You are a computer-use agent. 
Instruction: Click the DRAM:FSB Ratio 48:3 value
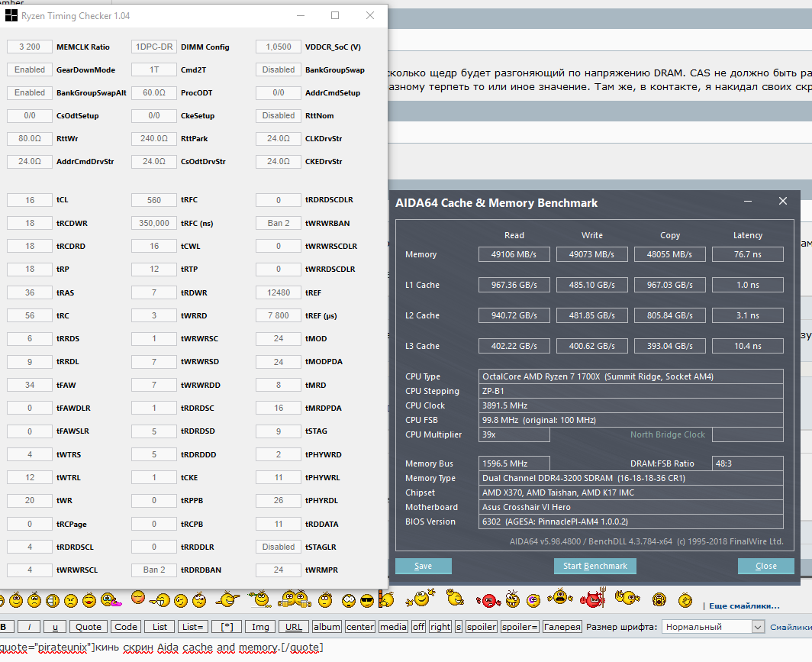pyautogui.click(x=747, y=463)
